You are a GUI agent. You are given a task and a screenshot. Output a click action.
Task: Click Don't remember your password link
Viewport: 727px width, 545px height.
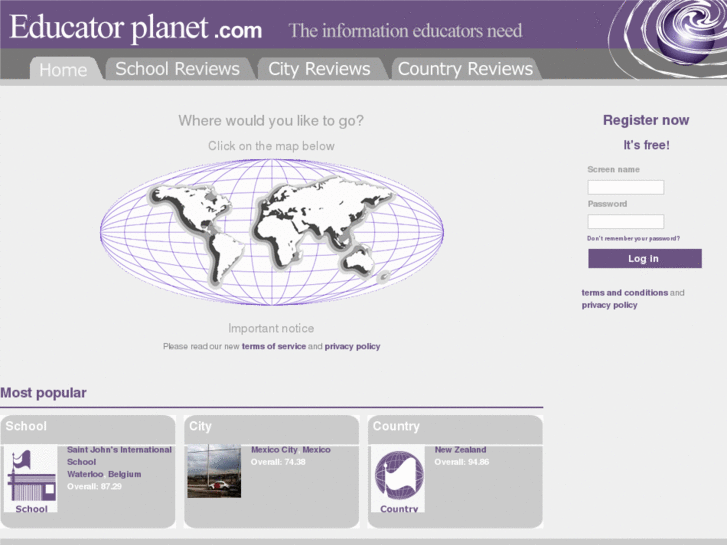coord(633,238)
